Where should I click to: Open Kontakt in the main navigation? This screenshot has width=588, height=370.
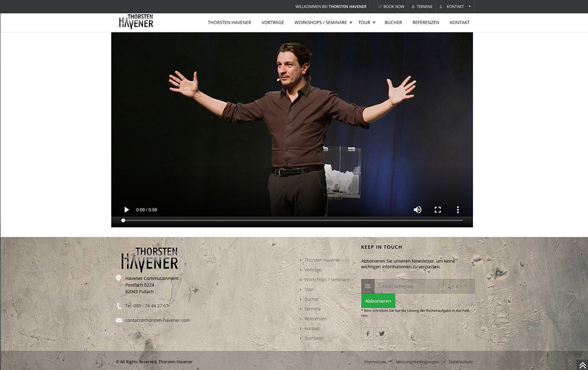point(459,23)
